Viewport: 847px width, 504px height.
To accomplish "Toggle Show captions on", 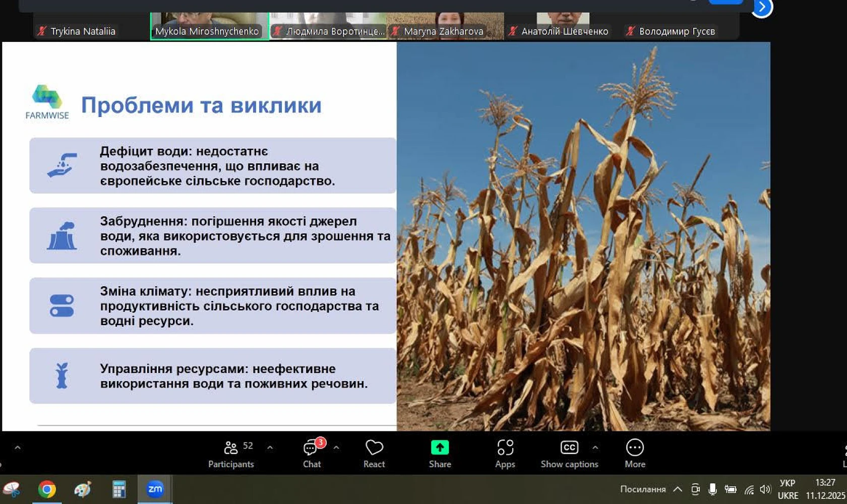I will (569, 454).
